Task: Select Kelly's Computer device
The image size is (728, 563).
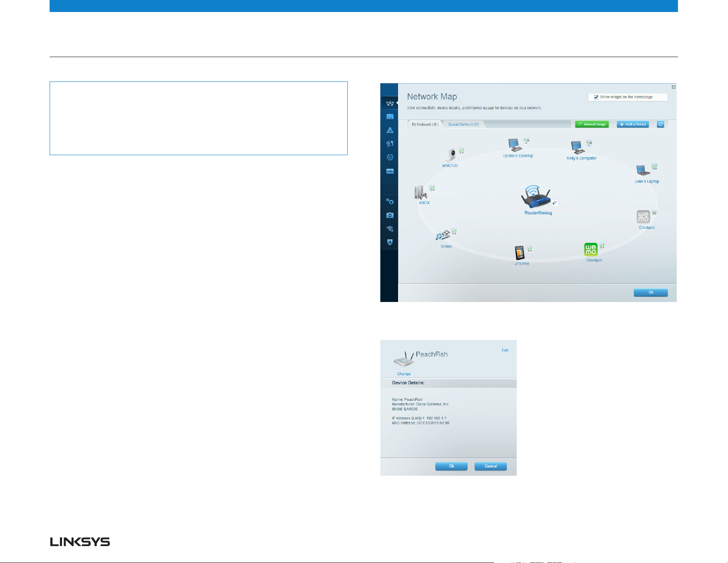Action: click(578, 148)
